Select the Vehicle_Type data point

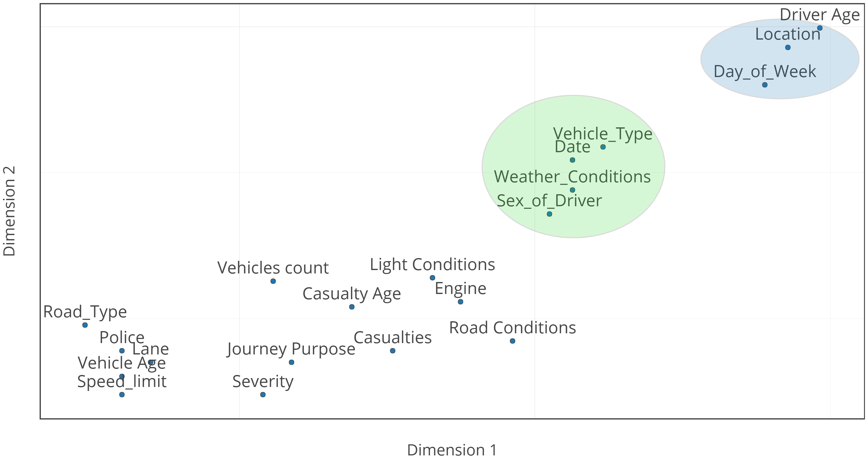[603, 147]
